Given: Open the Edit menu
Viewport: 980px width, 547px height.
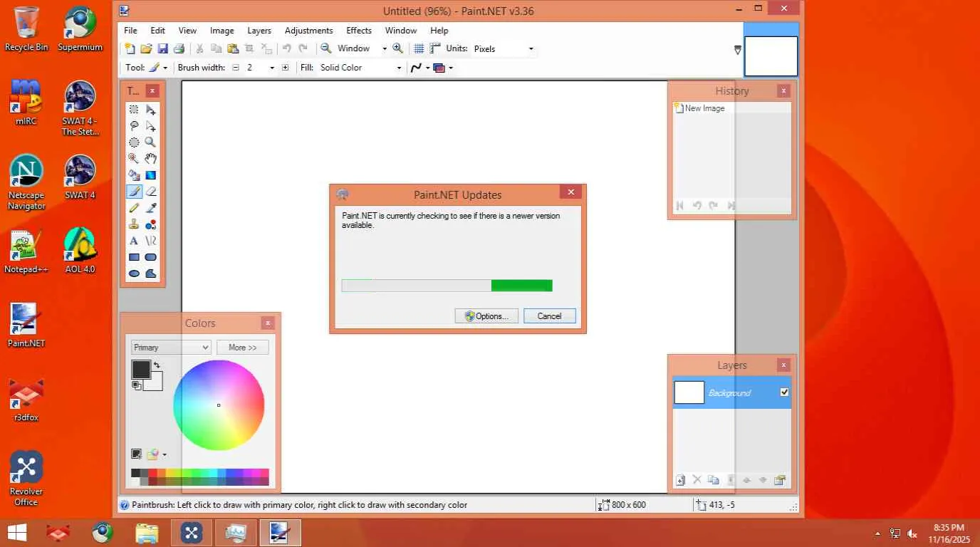Looking at the screenshot, I should click(157, 31).
